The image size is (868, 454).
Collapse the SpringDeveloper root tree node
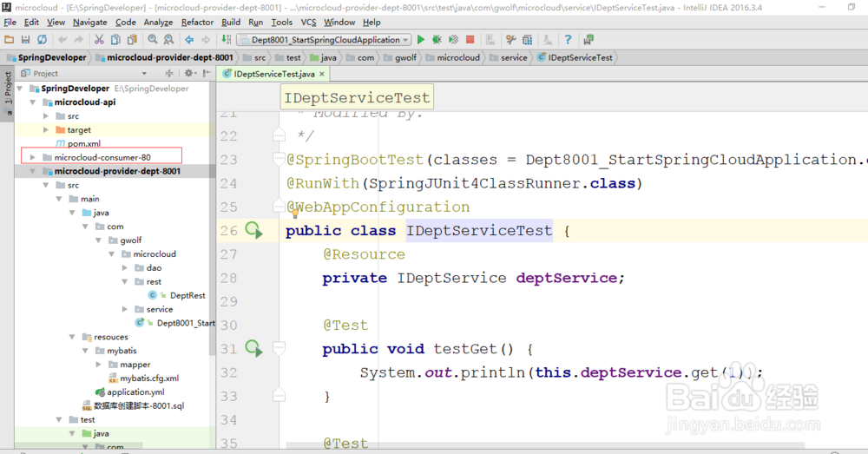point(20,89)
